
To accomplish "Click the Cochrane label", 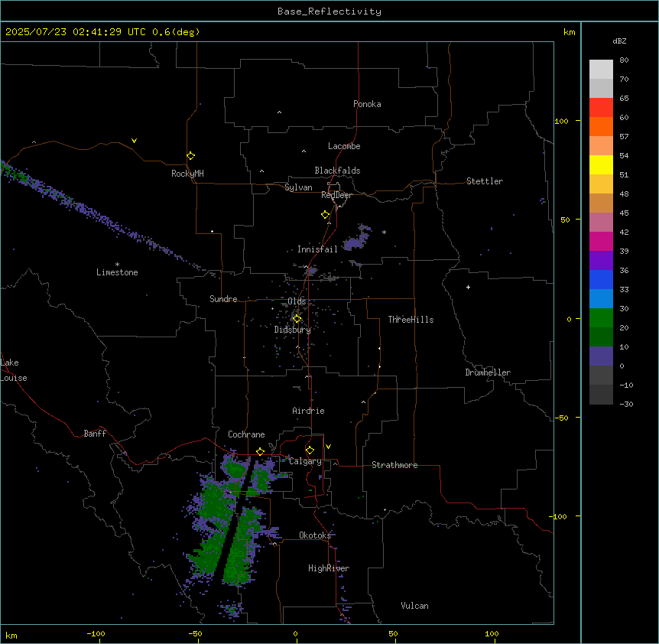I will 246,434.
